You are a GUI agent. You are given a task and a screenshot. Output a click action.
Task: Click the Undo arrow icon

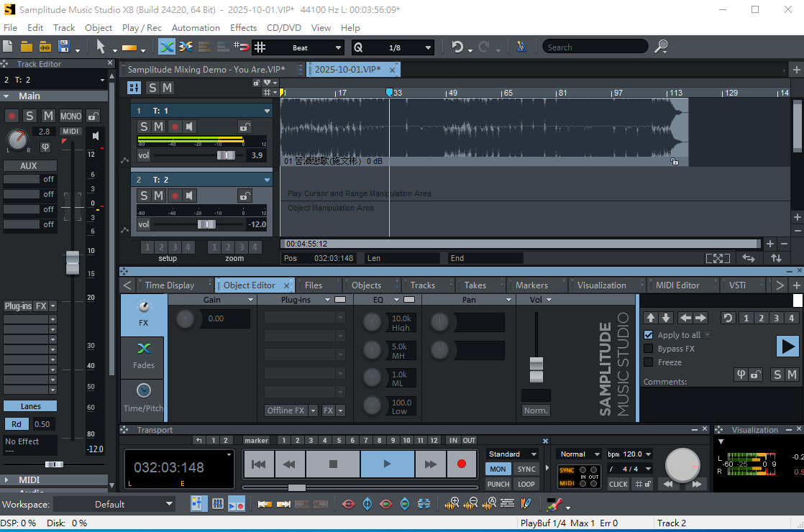click(457, 47)
